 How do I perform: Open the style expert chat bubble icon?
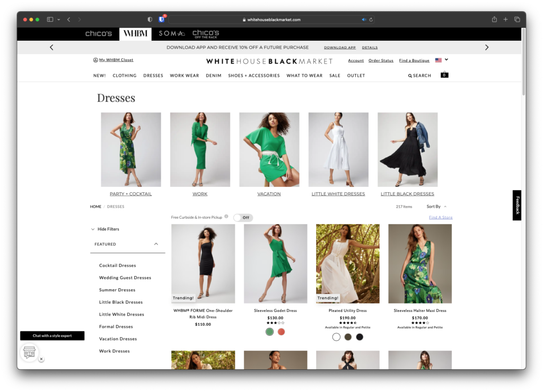pyautogui.click(x=30, y=352)
